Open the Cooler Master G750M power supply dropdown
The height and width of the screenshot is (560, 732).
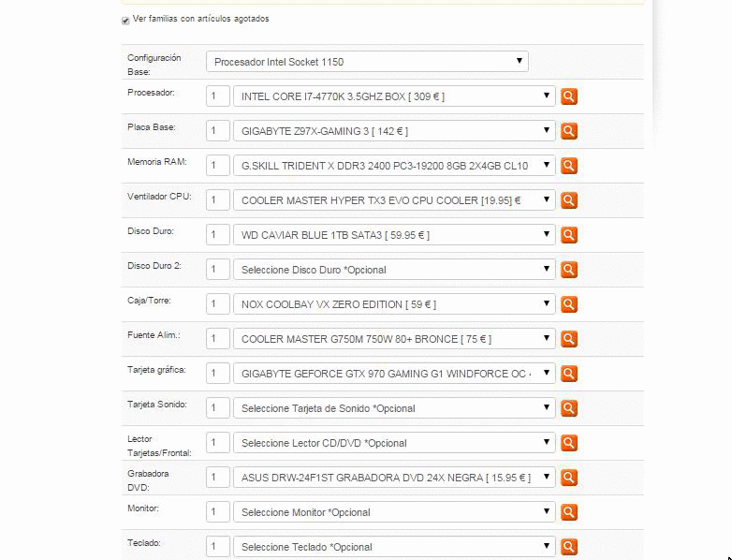(394, 339)
